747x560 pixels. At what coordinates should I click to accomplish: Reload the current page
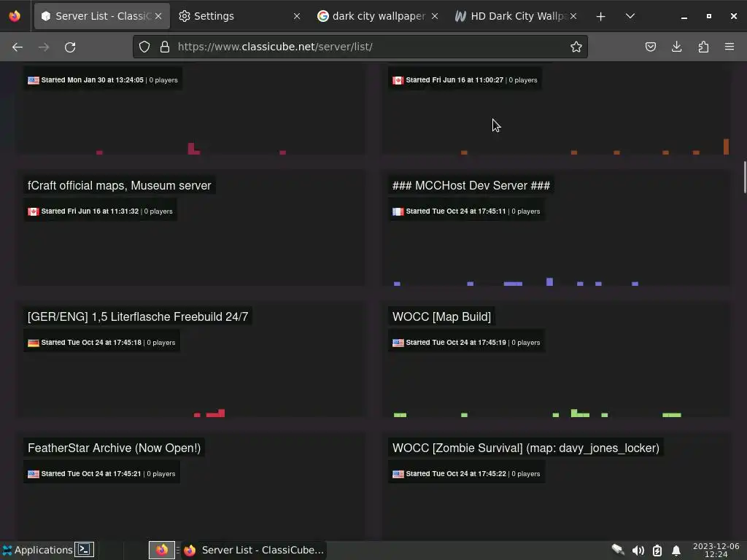[x=70, y=47]
